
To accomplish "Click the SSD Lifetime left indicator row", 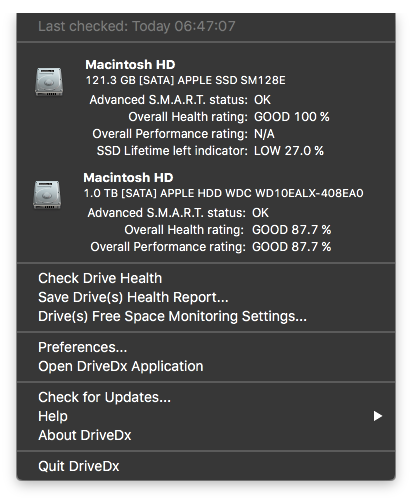I will [x=210, y=151].
